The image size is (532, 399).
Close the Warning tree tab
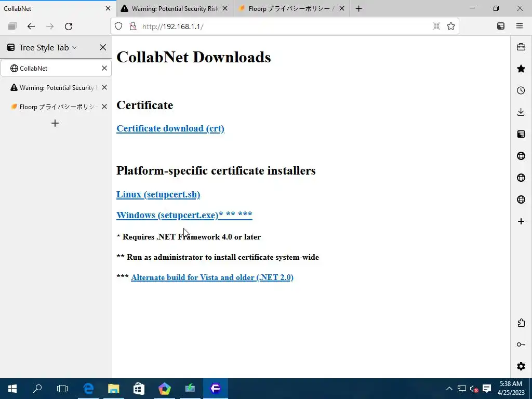click(x=104, y=87)
